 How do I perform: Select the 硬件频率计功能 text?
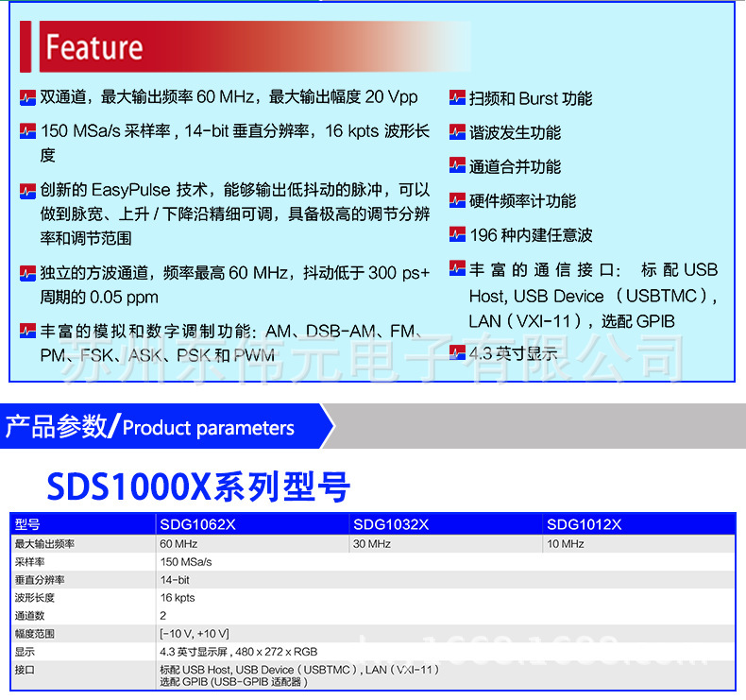coord(523,201)
